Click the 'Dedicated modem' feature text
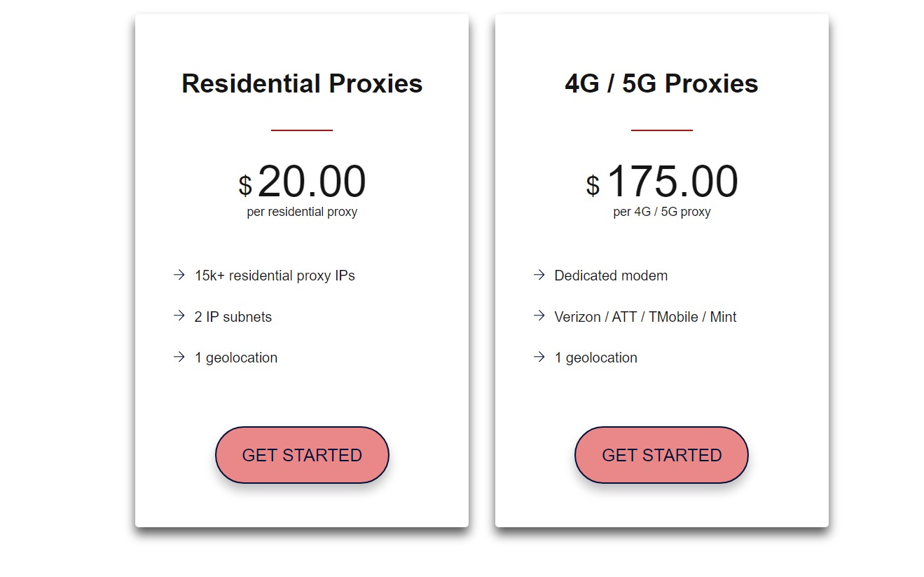Screen dimensions: 924x577 tap(611, 276)
